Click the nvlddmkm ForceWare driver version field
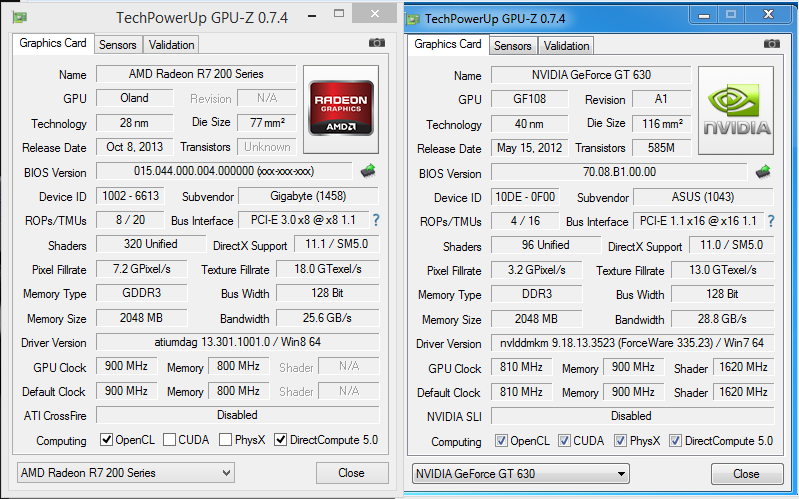Image resolution: width=799 pixels, height=499 pixels. (632, 343)
